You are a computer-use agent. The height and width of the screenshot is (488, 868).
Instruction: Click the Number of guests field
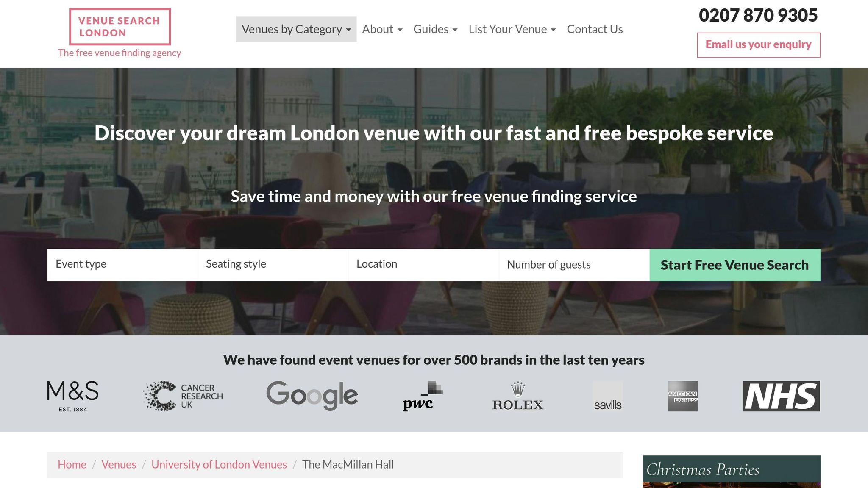(574, 265)
